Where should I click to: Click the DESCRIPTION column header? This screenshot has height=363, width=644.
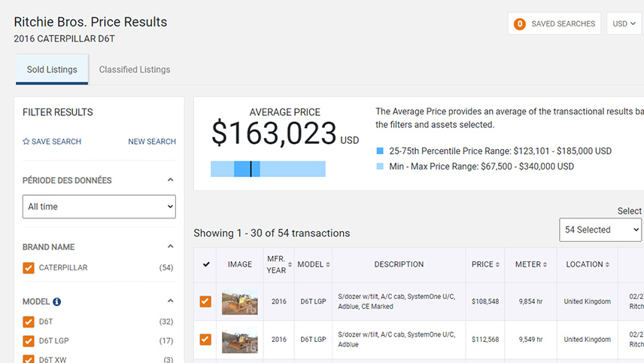pos(399,264)
